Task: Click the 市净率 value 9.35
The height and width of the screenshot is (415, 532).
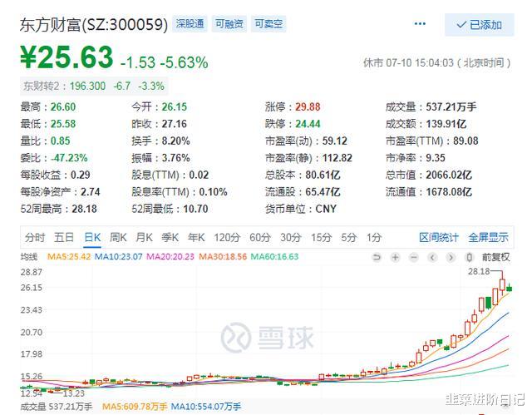Action: 436,158
